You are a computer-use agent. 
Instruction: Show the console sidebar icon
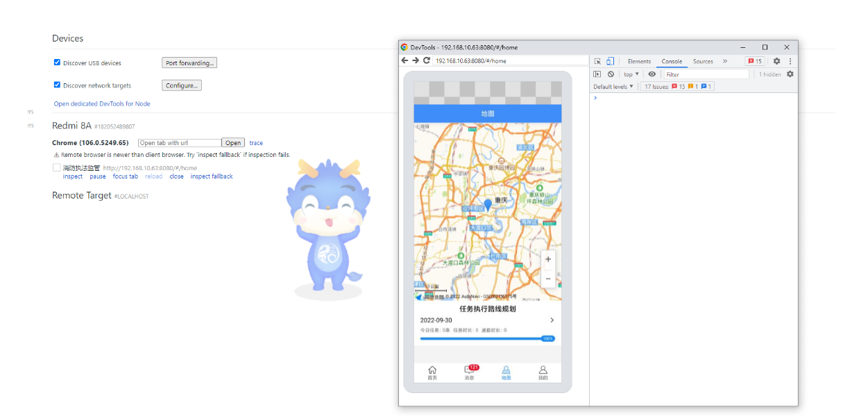pos(597,74)
